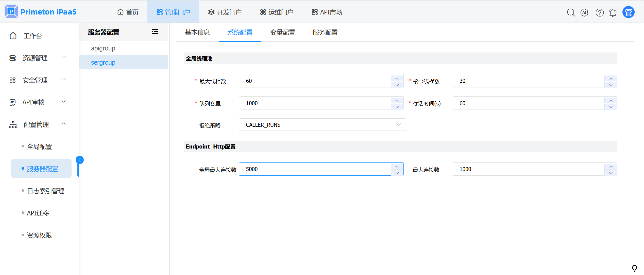Select apigroup in the server list
The image size is (644, 275).
coord(103,48)
